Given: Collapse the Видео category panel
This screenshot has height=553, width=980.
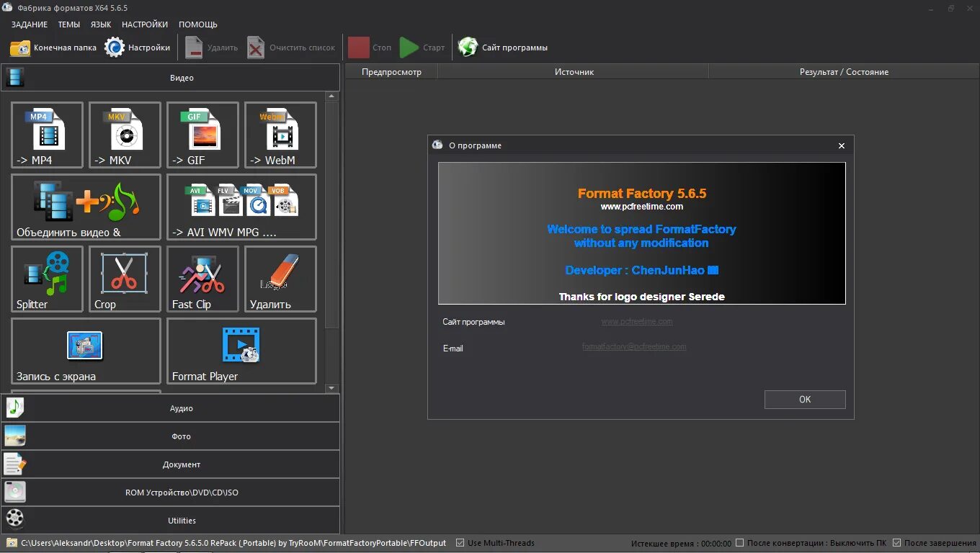Looking at the screenshot, I should [x=170, y=78].
